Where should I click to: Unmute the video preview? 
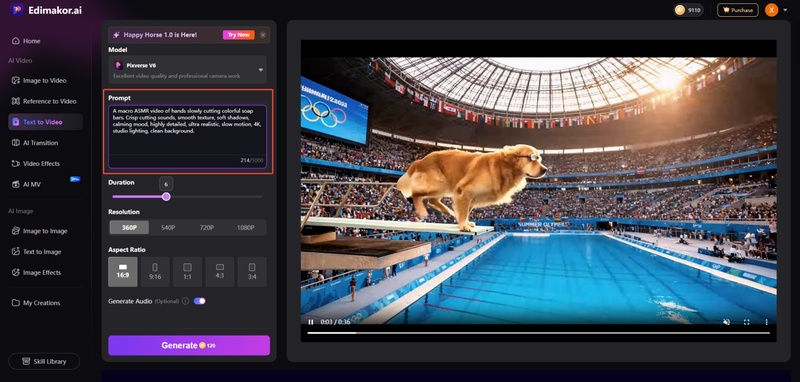point(727,322)
